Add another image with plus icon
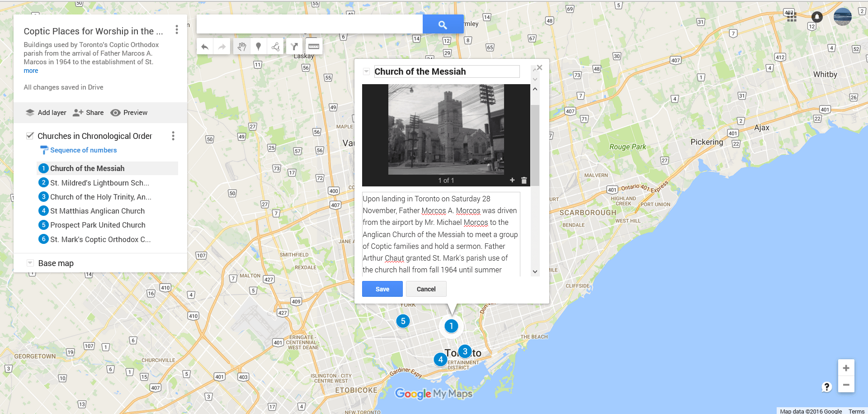This screenshot has width=868, height=414. pyautogui.click(x=512, y=180)
